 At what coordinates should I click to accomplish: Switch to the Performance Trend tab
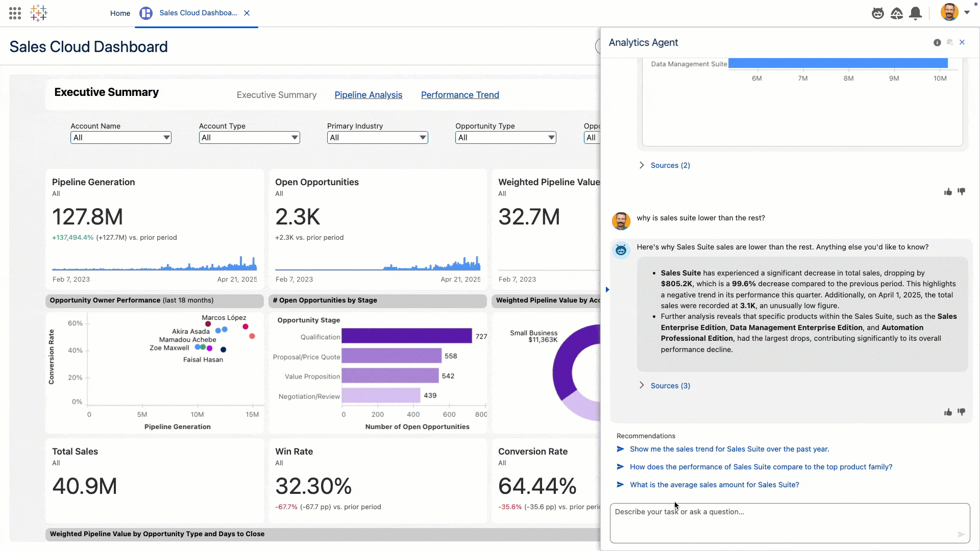[x=460, y=95]
